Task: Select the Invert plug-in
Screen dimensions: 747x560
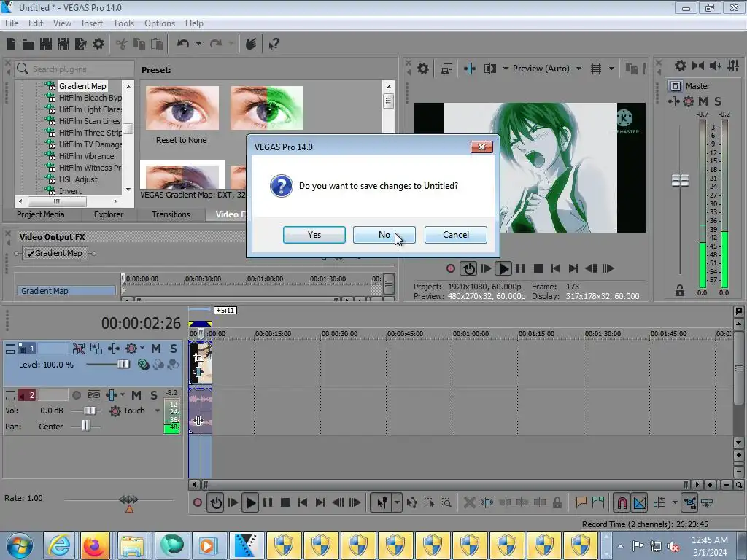Action: tap(70, 191)
